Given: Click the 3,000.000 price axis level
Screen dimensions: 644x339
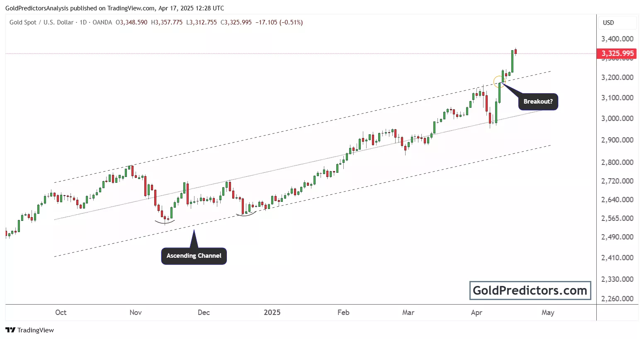Looking at the screenshot, I should click(617, 119).
